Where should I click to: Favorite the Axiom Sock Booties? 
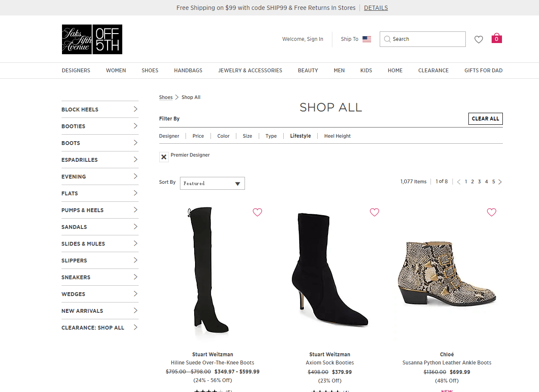pos(375,212)
